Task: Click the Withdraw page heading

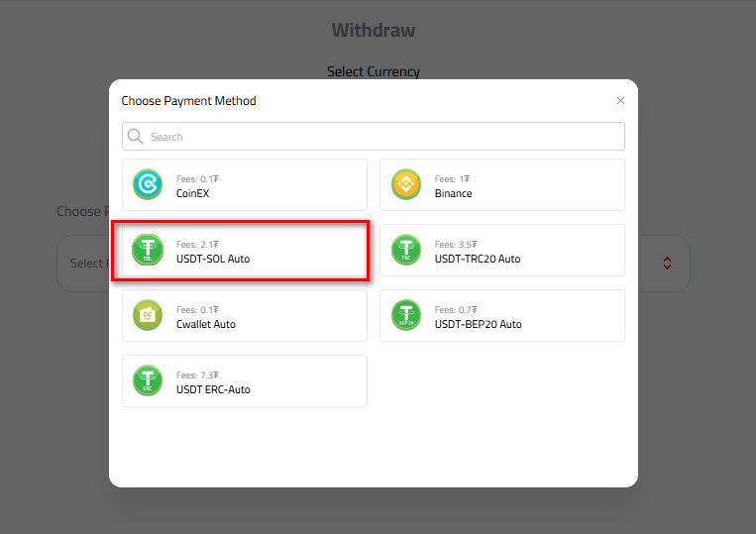Action: click(x=374, y=30)
